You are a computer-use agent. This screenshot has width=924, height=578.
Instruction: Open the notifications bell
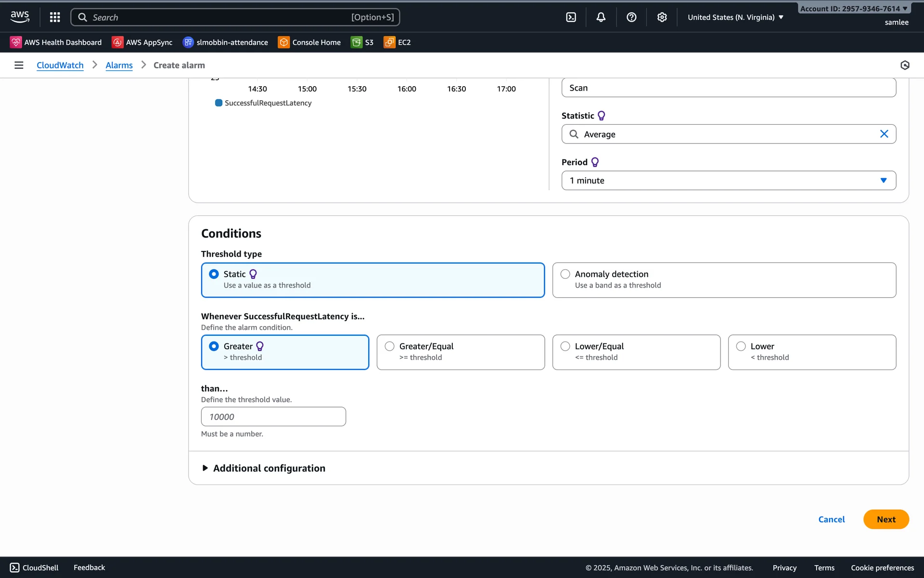pos(601,17)
